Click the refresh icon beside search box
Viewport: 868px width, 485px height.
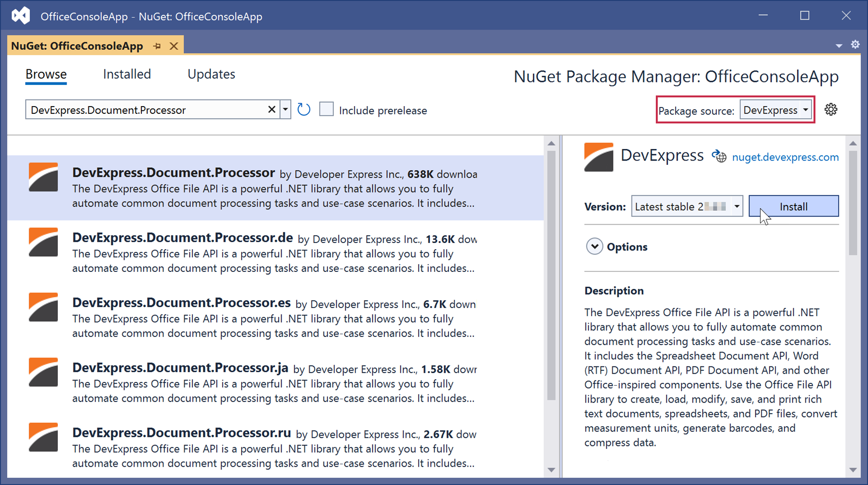click(304, 110)
